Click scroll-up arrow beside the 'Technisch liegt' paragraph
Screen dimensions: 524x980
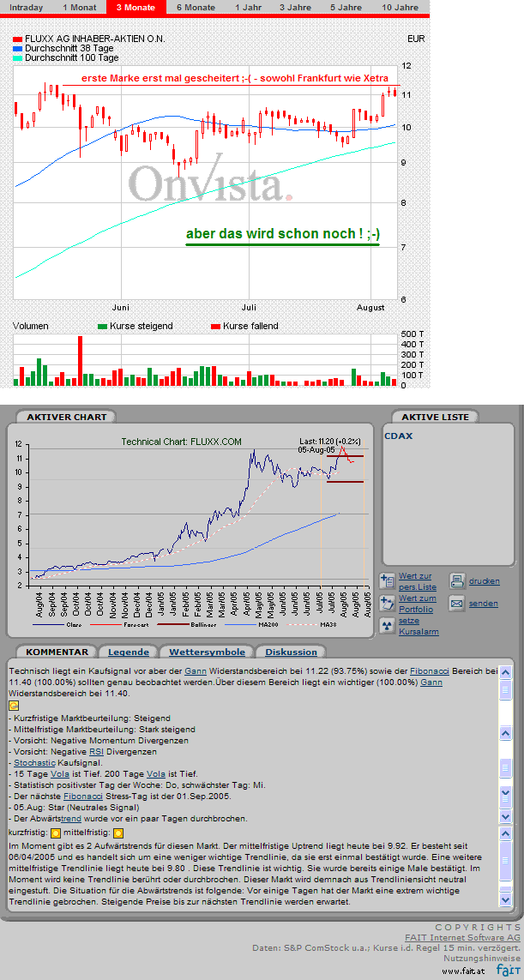pos(506,671)
